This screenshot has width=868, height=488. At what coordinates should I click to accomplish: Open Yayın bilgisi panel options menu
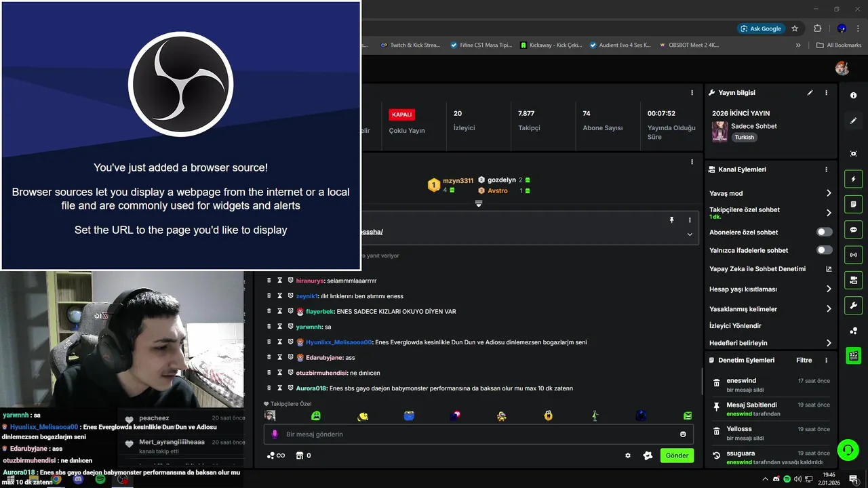[x=826, y=93]
